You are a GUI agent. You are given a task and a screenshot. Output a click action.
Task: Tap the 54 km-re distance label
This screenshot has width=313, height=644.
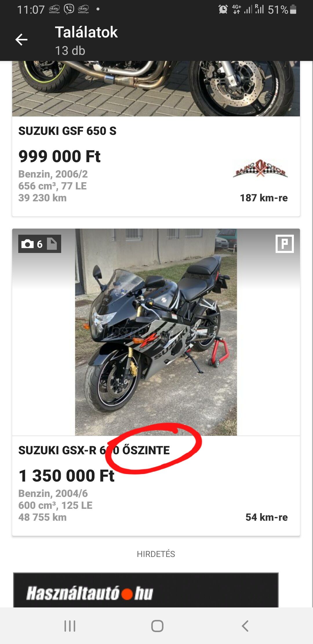(x=266, y=517)
